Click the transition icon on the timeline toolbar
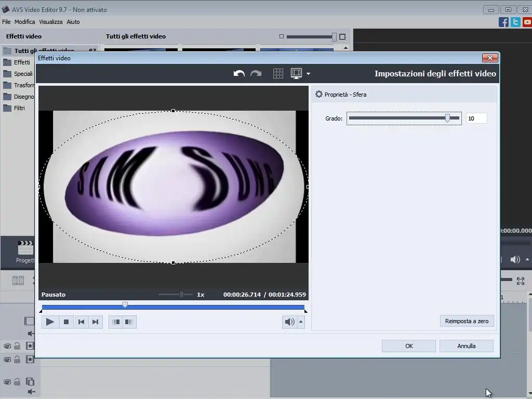The width and height of the screenshot is (532, 399). click(18, 281)
